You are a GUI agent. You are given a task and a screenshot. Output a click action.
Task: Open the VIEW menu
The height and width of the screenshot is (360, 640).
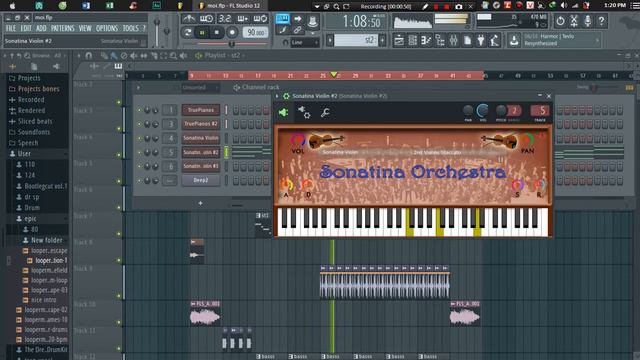coord(85,29)
